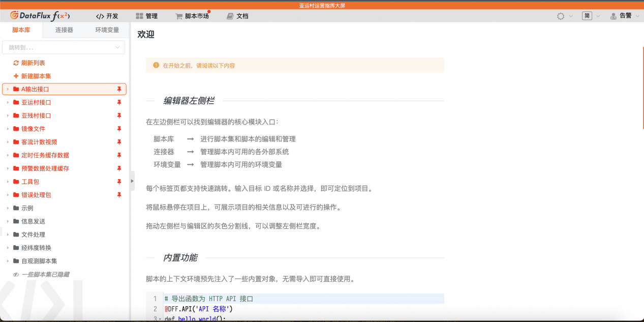This screenshot has width=644, height=322.
Task: Toggle the pin on 镜像文件
Action: click(x=119, y=129)
